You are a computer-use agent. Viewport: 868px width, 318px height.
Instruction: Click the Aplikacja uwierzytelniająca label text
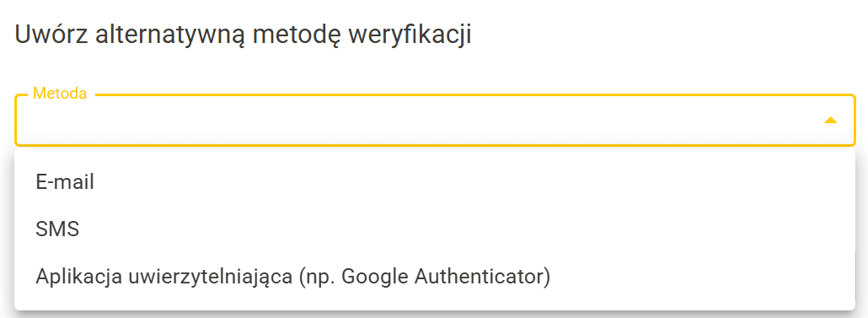coord(163,277)
